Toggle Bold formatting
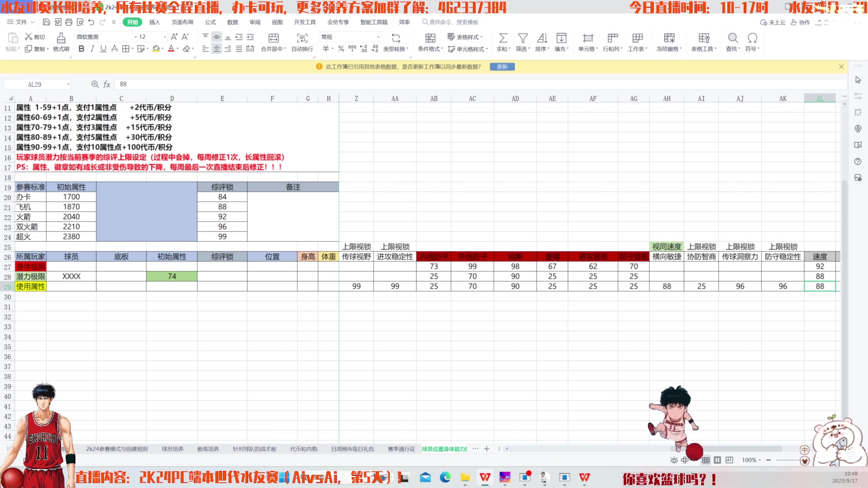Image resolution: width=868 pixels, height=488 pixels. [x=81, y=49]
